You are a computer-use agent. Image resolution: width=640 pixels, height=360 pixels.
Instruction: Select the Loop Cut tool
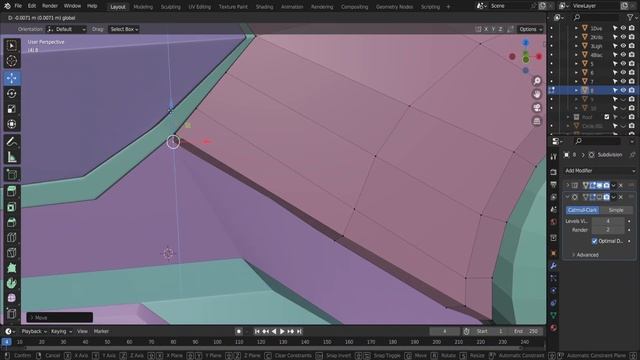(x=11, y=238)
